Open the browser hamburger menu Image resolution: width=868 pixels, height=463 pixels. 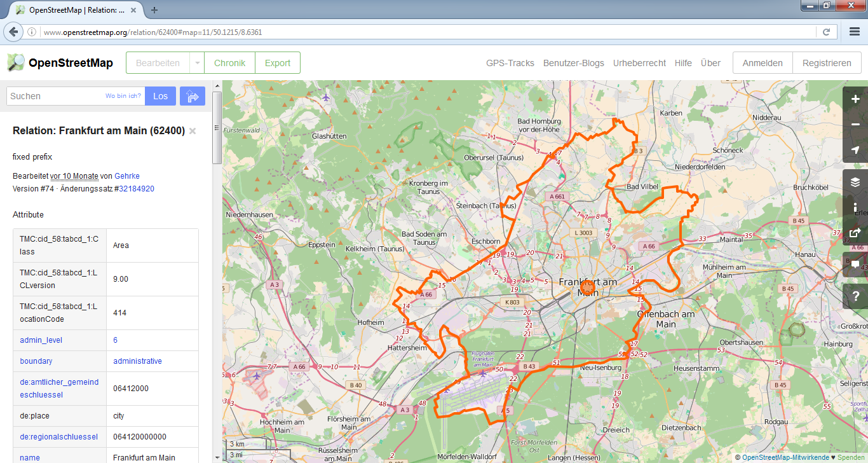(854, 32)
